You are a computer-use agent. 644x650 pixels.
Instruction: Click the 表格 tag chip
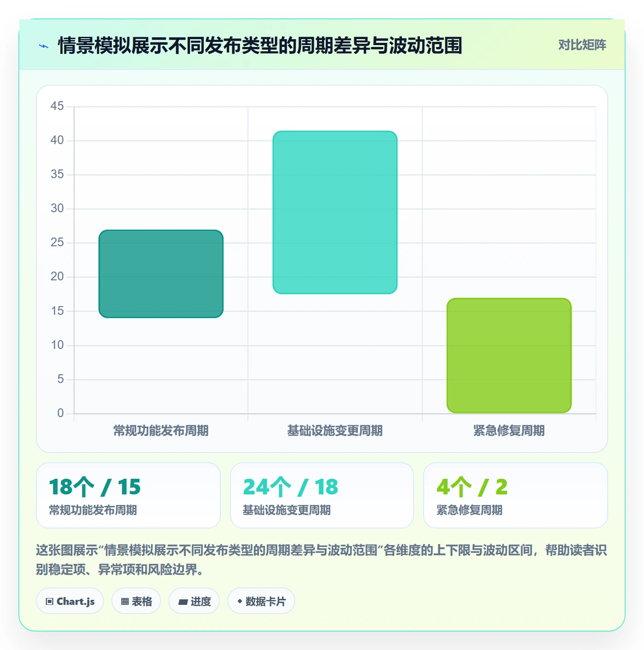pos(136,601)
